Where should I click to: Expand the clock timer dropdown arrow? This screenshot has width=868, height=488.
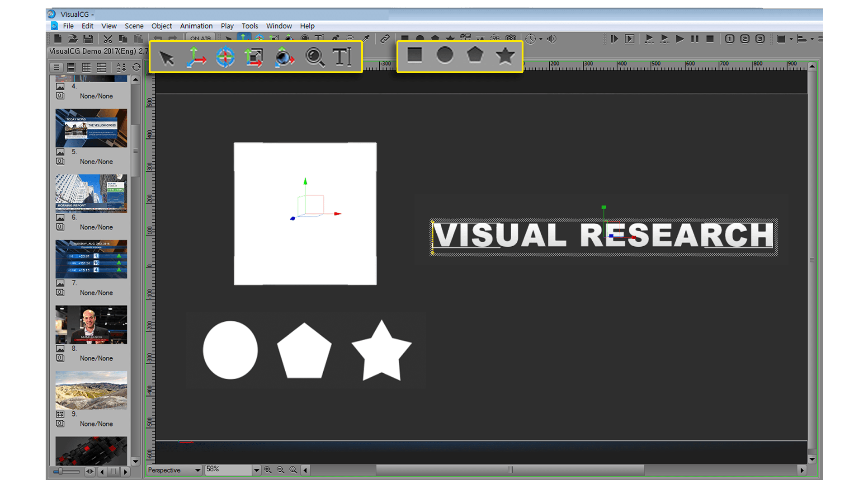point(541,39)
